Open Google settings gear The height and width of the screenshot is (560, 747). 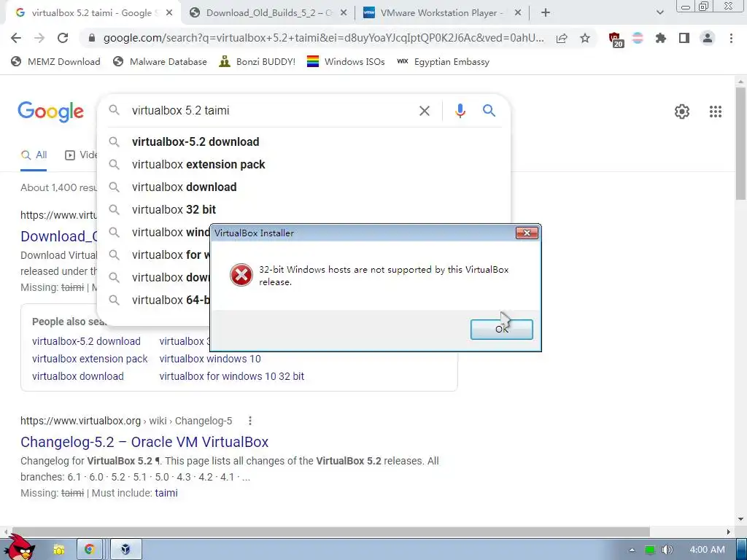[682, 112]
